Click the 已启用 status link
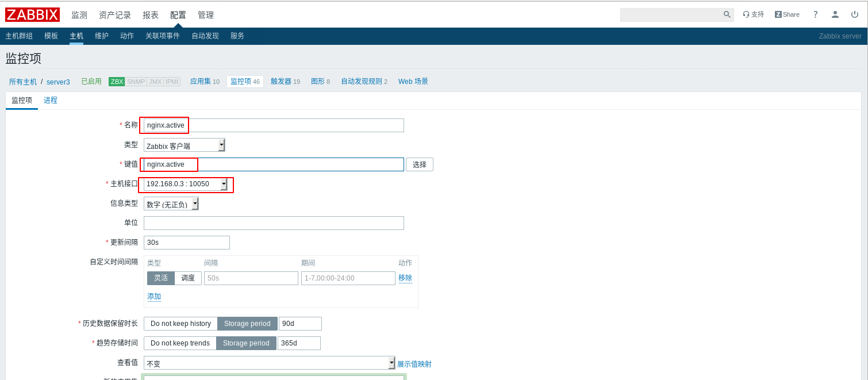The height and width of the screenshot is (380, 868). (91, 82)
